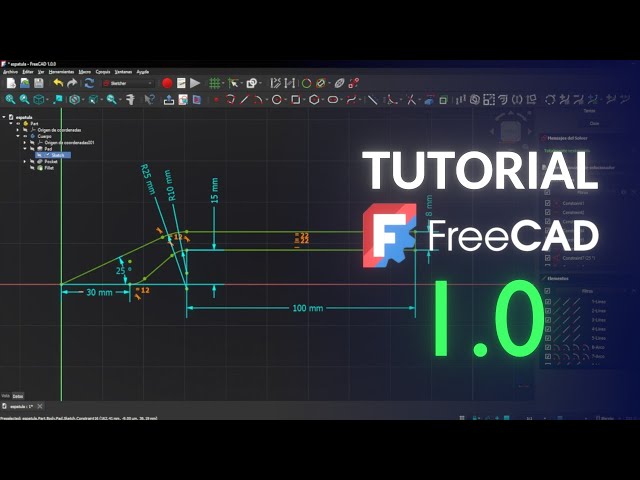The width and height of the screenshot is (640, 480).
Task: Click the Open file icon
Action: pos(25,83)
